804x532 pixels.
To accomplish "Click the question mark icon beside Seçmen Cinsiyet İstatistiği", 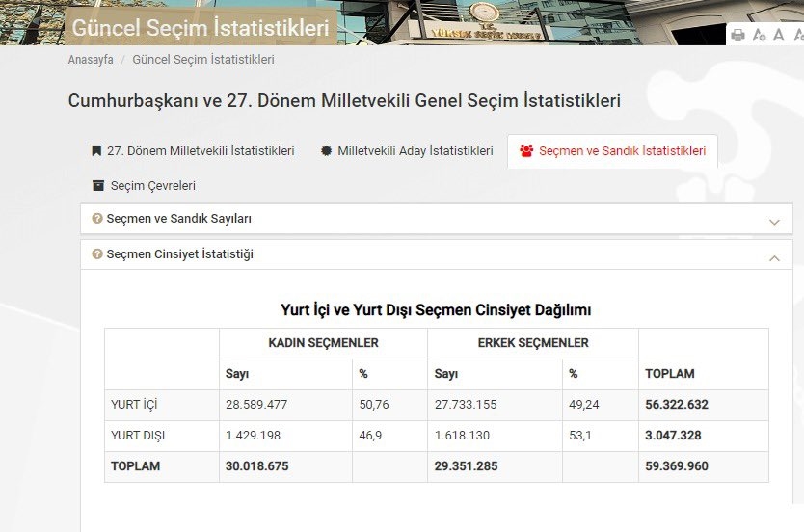I will pos(97,254).
